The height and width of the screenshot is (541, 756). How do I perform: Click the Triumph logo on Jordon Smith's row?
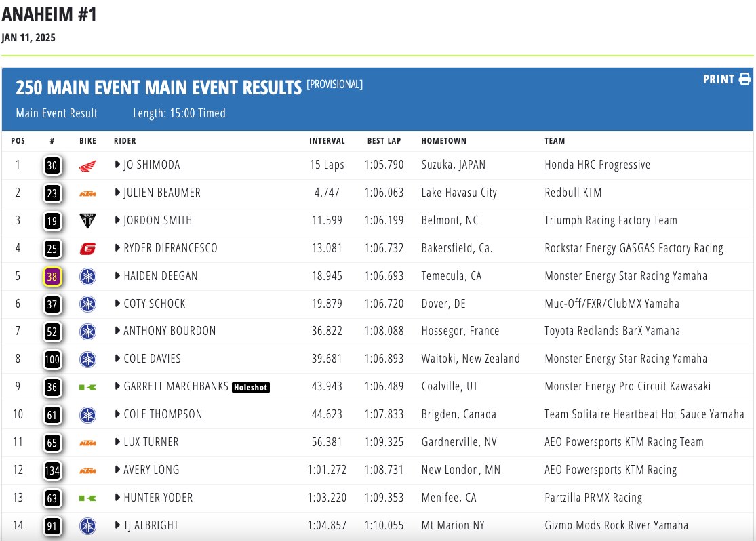[x=87, y=220]
